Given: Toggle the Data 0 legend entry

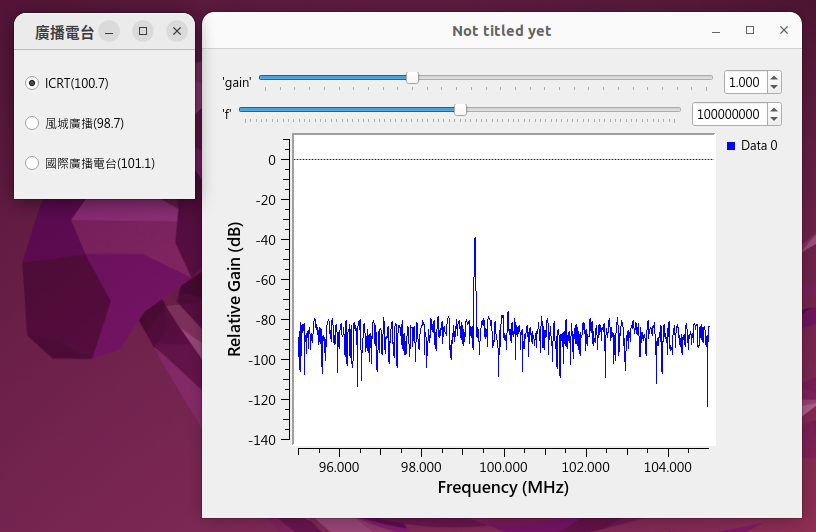Looking at the screenshot, I should coord(752,146).
